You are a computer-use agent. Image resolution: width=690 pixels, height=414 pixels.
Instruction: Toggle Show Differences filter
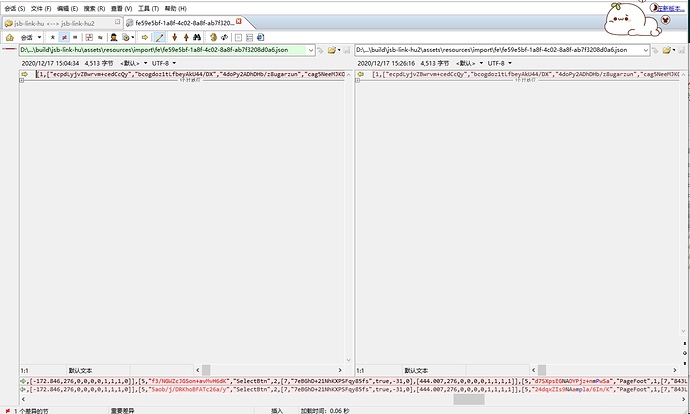tap(64, 37)
